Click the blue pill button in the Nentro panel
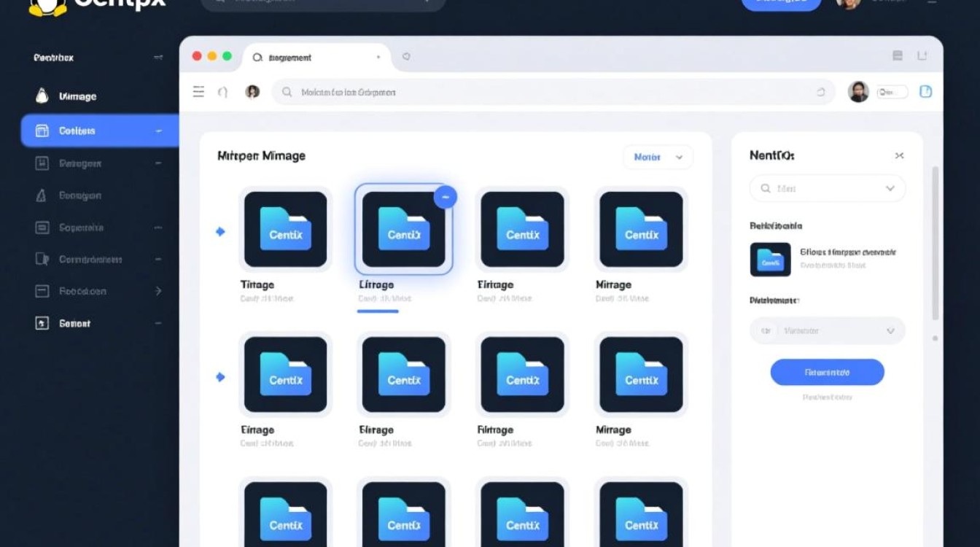 (828, 372)
